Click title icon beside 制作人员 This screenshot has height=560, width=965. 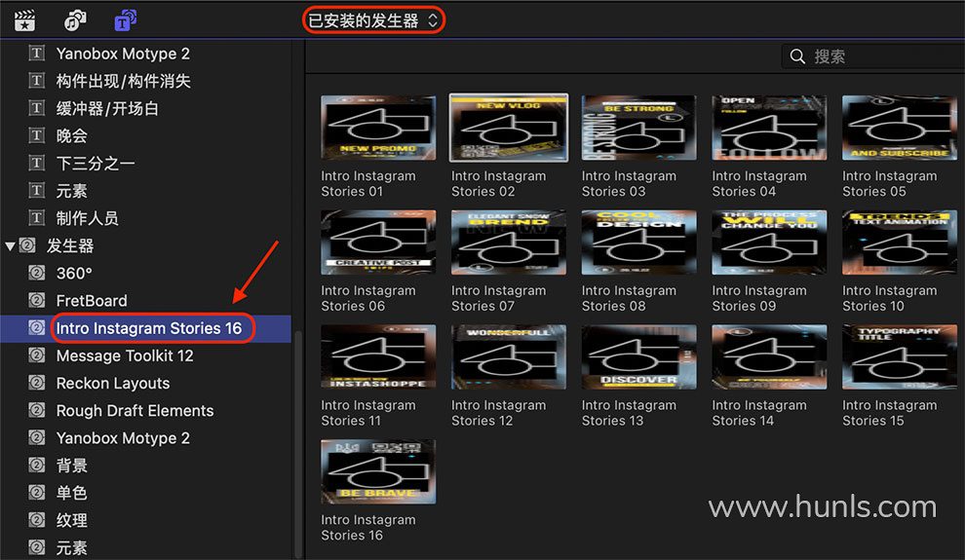click(37, 217)
